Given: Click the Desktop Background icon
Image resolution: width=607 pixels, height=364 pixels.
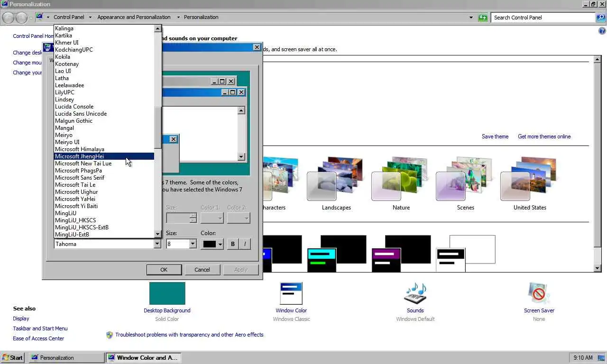Looking at the screenshot, I should coord(167,293).
